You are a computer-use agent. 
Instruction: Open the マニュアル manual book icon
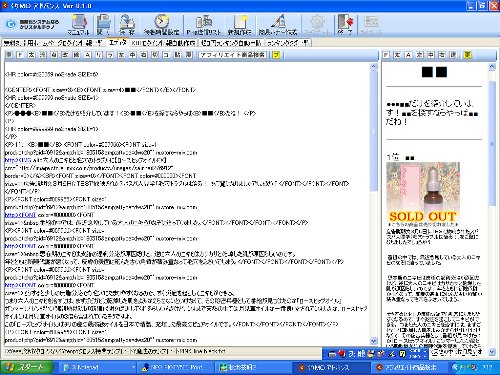(79, 24)
